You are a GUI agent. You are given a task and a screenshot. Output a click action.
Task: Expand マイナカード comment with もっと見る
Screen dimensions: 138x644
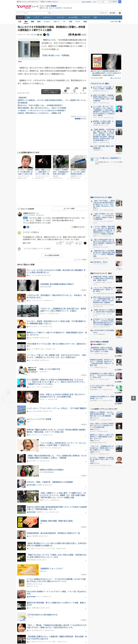coord(75,239)
